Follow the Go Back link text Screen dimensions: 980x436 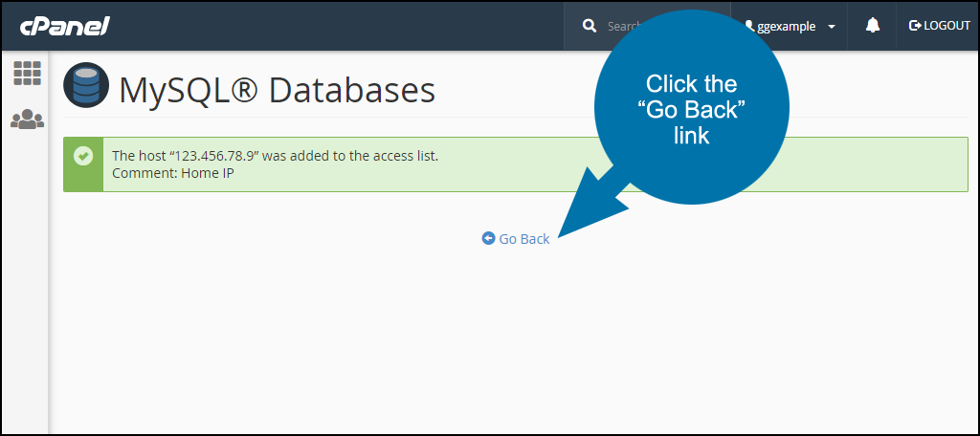(x=524, y=239)
